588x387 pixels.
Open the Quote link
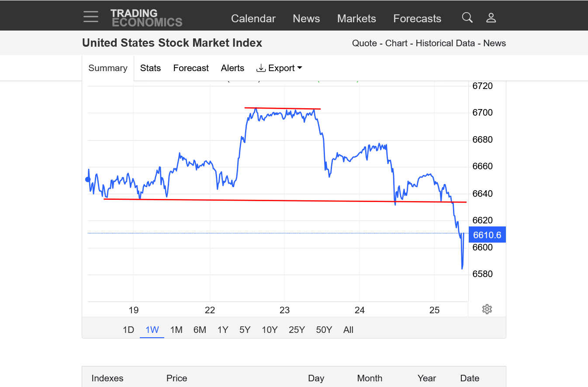[x=364, y=43]
